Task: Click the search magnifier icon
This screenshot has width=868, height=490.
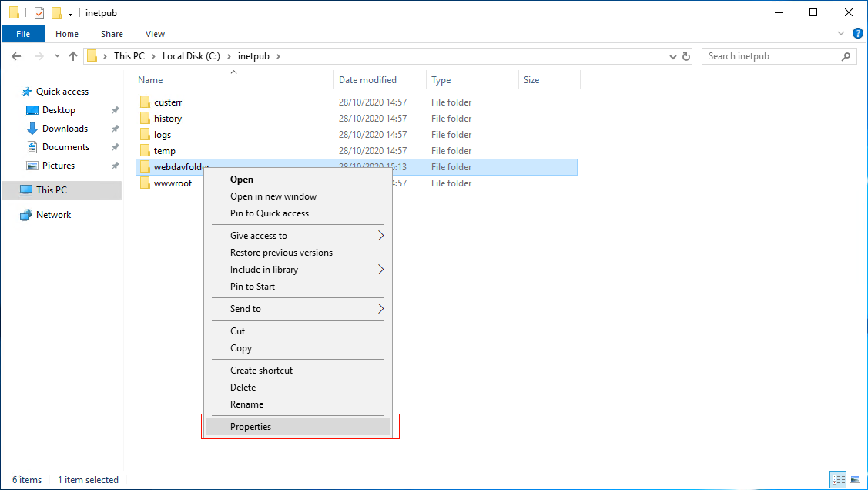Action: (x=846, y=56)
